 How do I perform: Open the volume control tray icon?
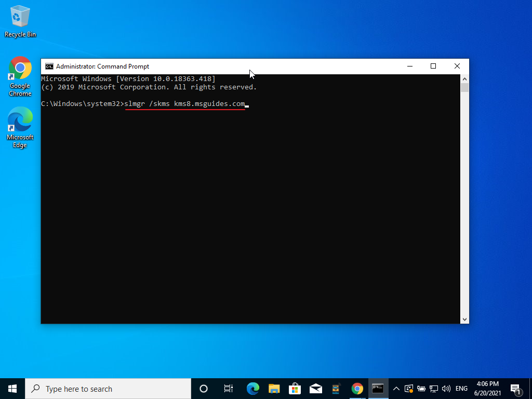[446, 389]
